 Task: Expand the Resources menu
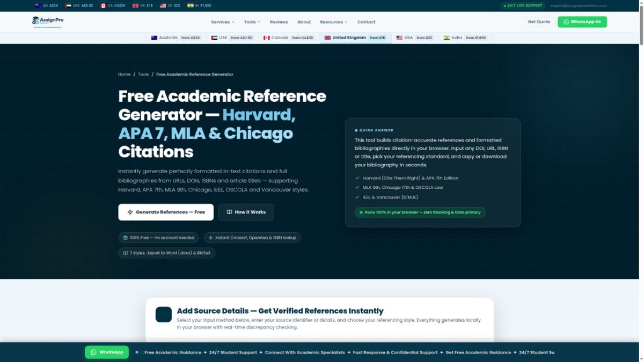[333, 22]
